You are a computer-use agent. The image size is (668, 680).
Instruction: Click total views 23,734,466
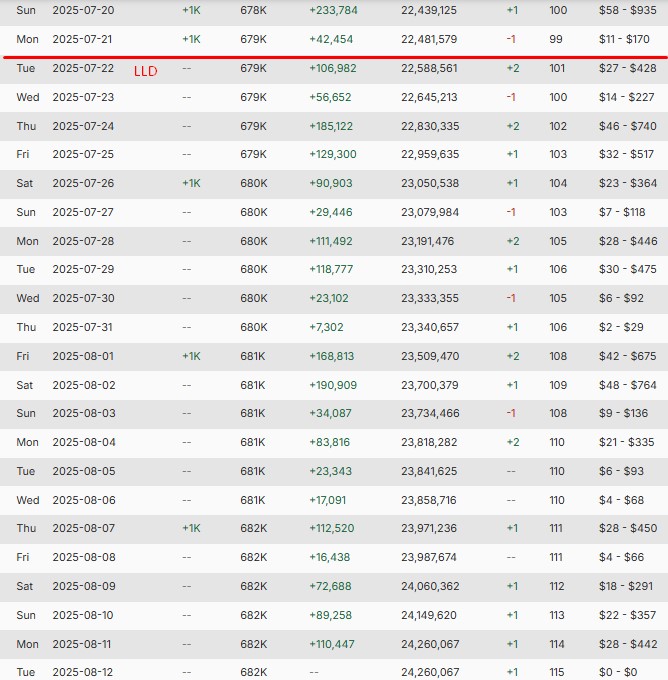[430, 413]
